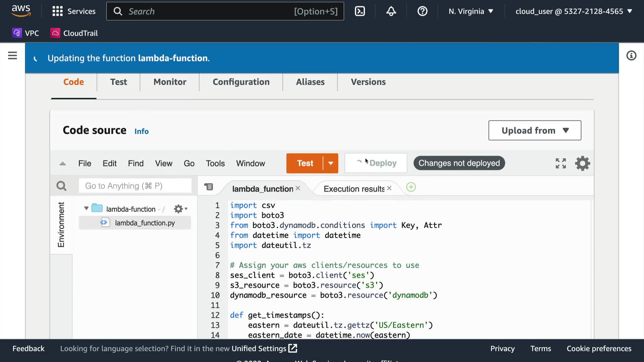
Task: Open the Tools menu
Action: [215, 164]
